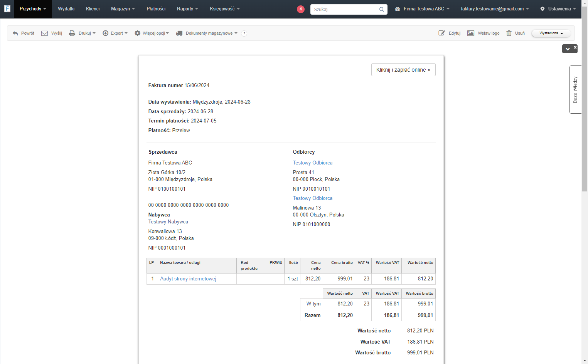The height and width of the screenshot is (364, 588).
Task: Open the faktury.testowanie@gmail.com account menu
Action: tap(495, 9)
